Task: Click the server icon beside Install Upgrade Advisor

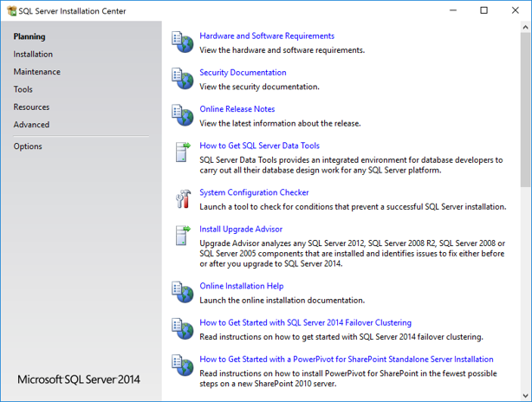Action: [183, 236]
